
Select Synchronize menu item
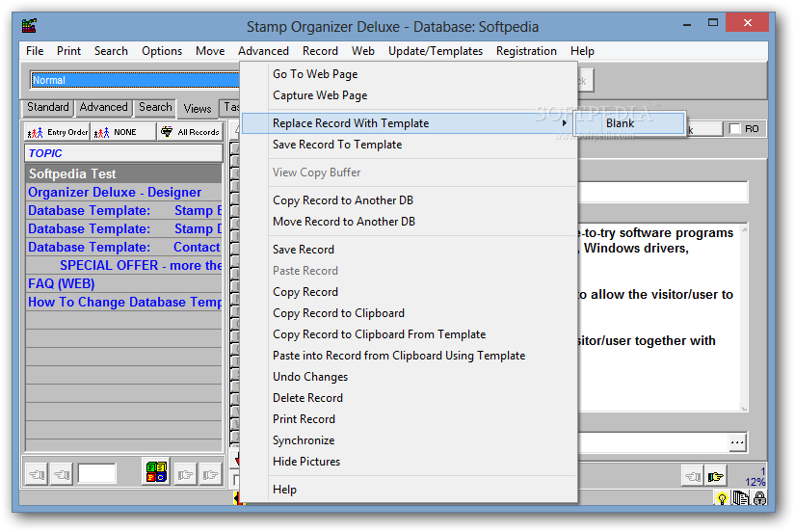coord(410,440)
